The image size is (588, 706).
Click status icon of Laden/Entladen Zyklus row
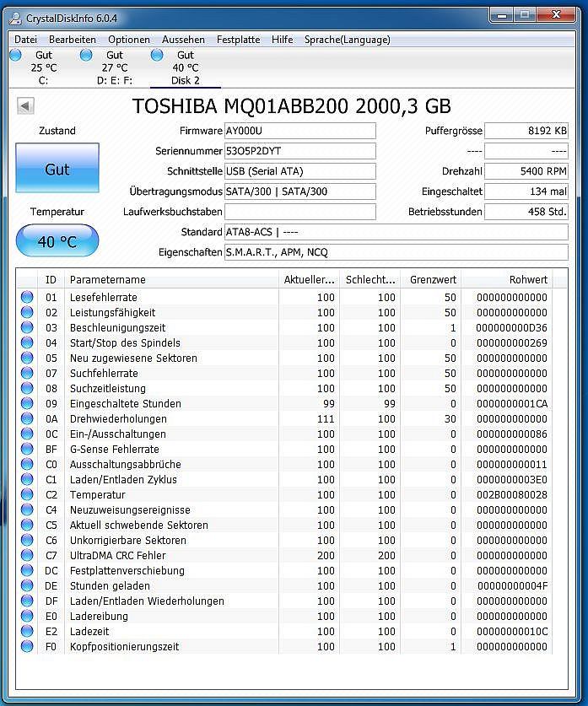27,479
